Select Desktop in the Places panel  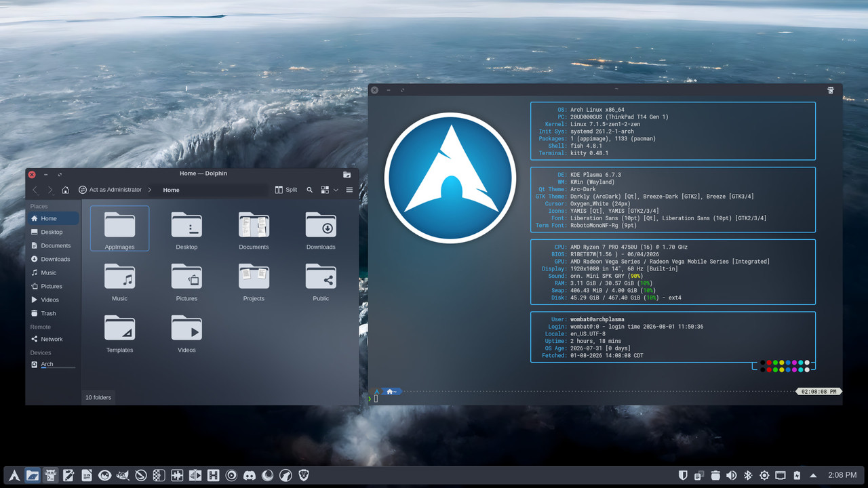(53, 232)
